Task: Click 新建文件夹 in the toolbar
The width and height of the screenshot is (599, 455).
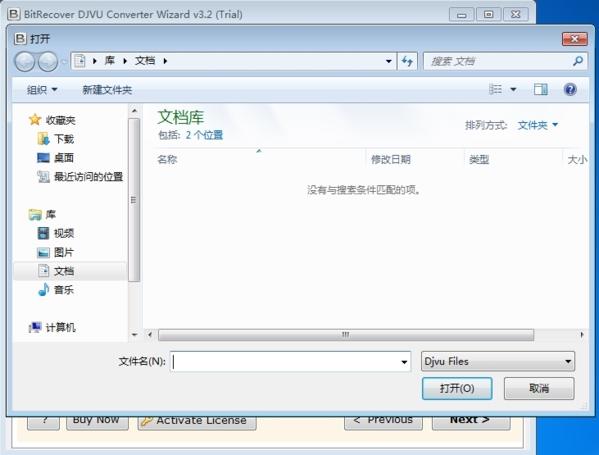Action: click(107, 90)
